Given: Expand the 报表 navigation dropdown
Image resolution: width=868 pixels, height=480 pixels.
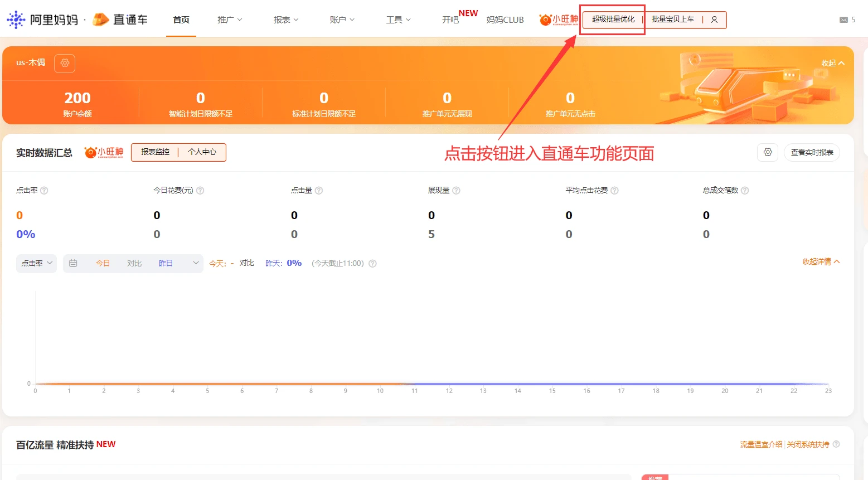Looking at the screenshot, I should coord(286,20).
